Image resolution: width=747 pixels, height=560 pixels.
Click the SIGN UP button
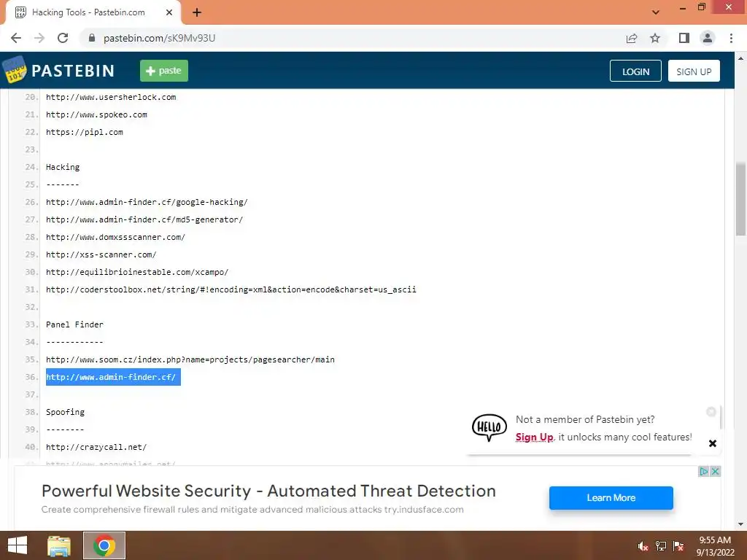pos(694,71)
